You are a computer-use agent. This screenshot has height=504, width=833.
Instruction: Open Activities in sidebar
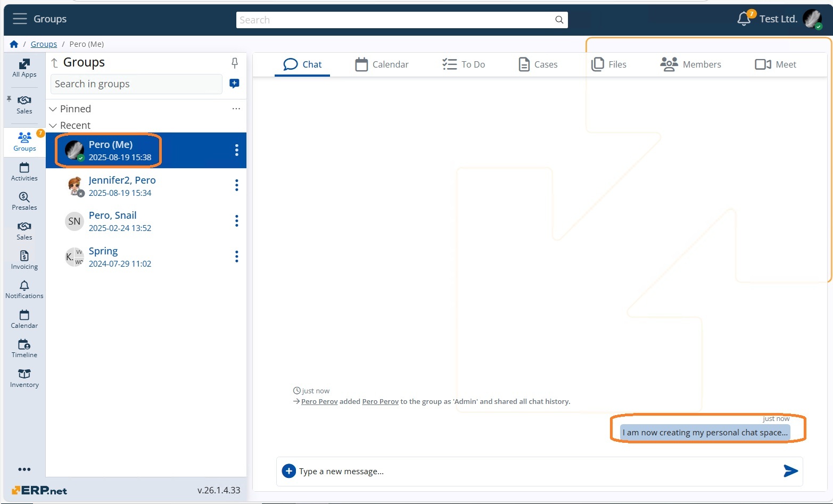pyautogui.click(x=24, y=172)
